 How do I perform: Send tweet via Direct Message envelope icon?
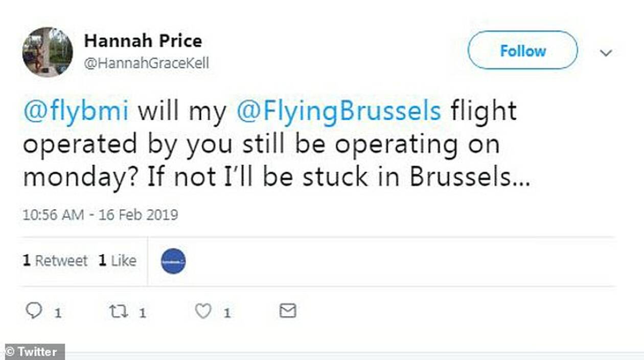point(288,311)
